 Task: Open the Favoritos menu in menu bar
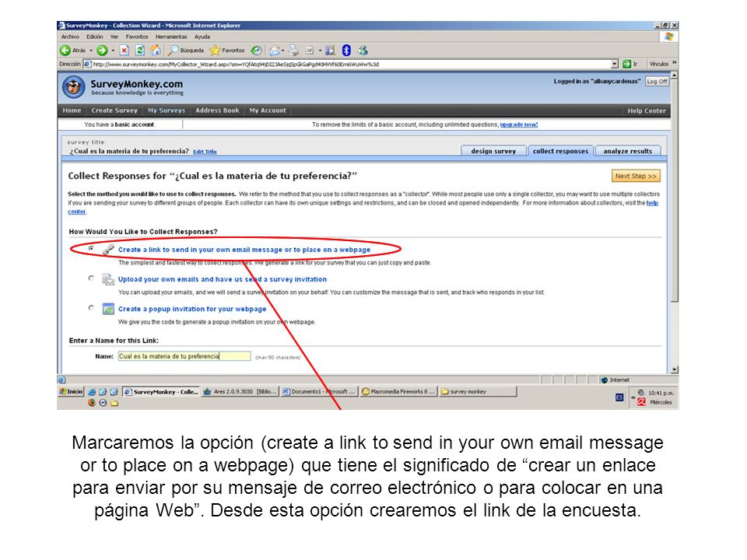point(137,37)
